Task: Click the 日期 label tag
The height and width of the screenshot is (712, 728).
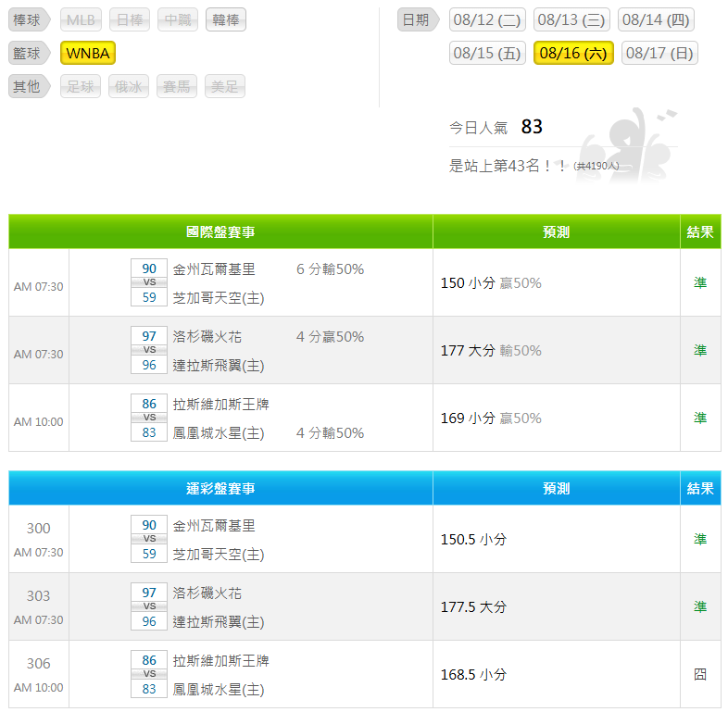Action: pos(418,19)
